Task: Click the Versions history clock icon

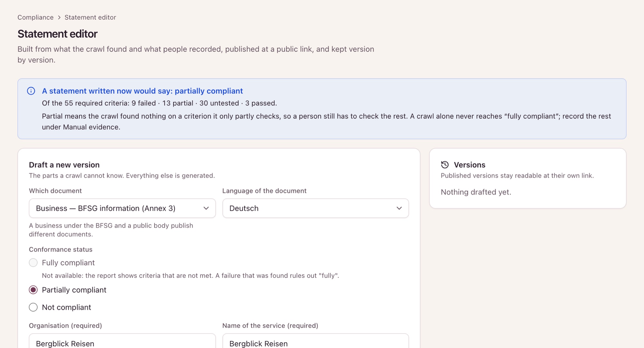Action: point(445,165)
